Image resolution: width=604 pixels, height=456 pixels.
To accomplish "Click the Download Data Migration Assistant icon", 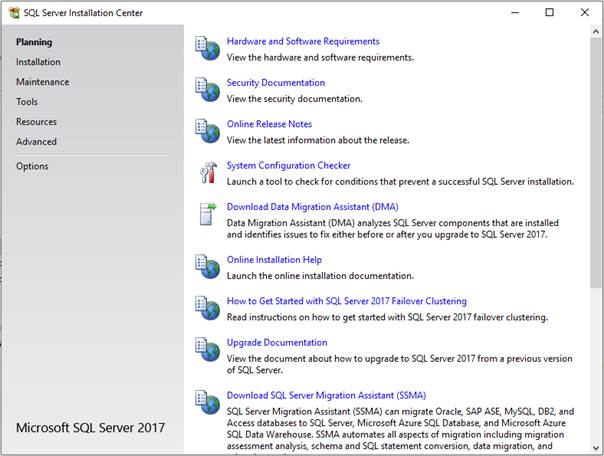I will (x=207, y=214).
